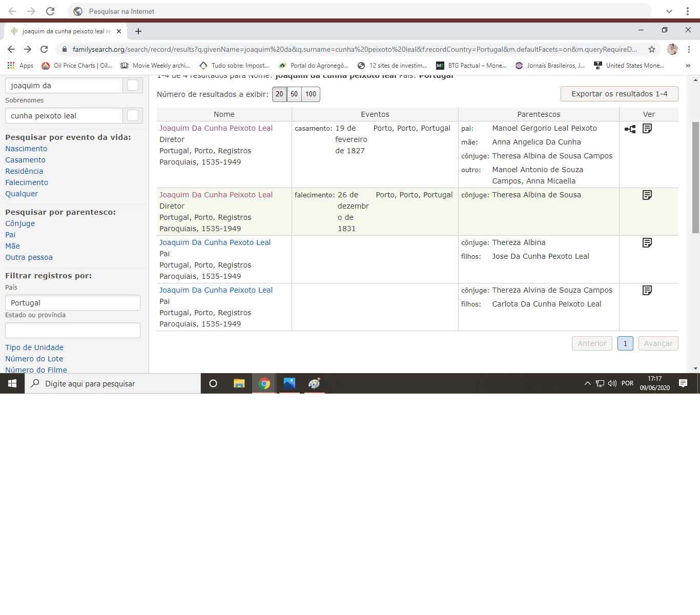Open record details icon for Jose's father record

647,243
